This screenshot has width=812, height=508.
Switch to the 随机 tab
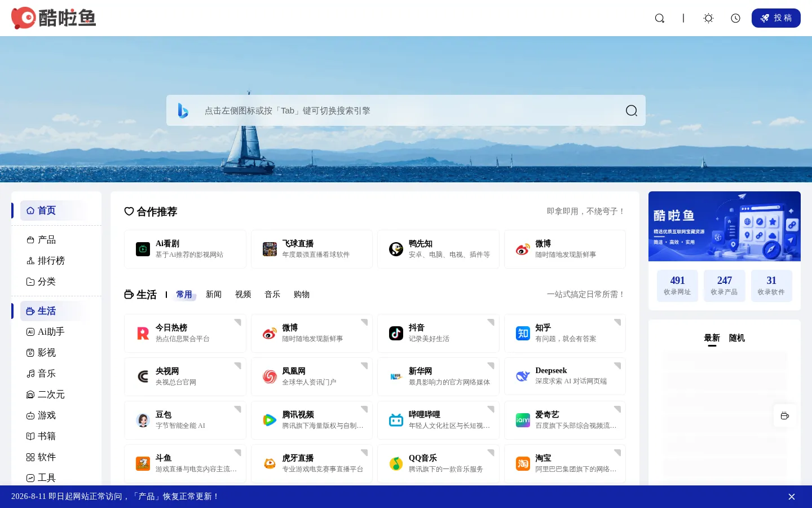(x=737, y=338)
